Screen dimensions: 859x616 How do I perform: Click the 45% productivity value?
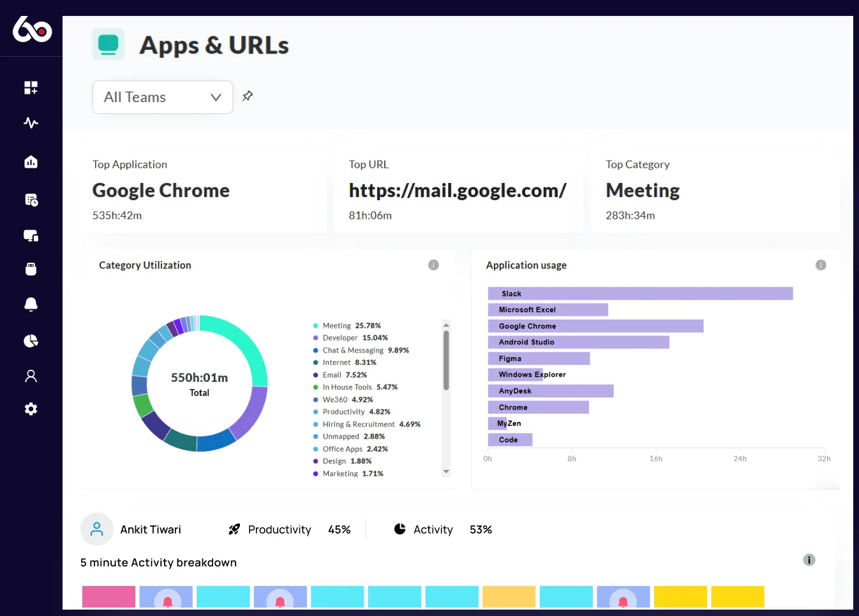(340, 529)
